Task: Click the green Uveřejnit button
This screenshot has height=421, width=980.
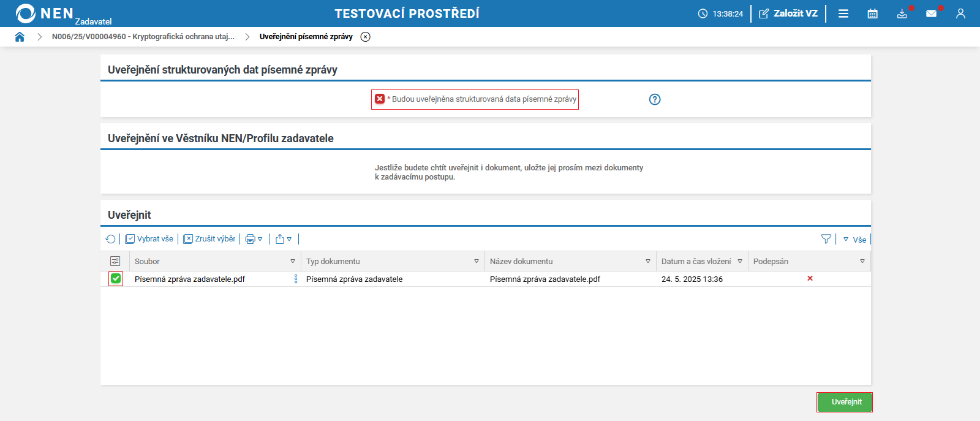Action: click(846, 402)
